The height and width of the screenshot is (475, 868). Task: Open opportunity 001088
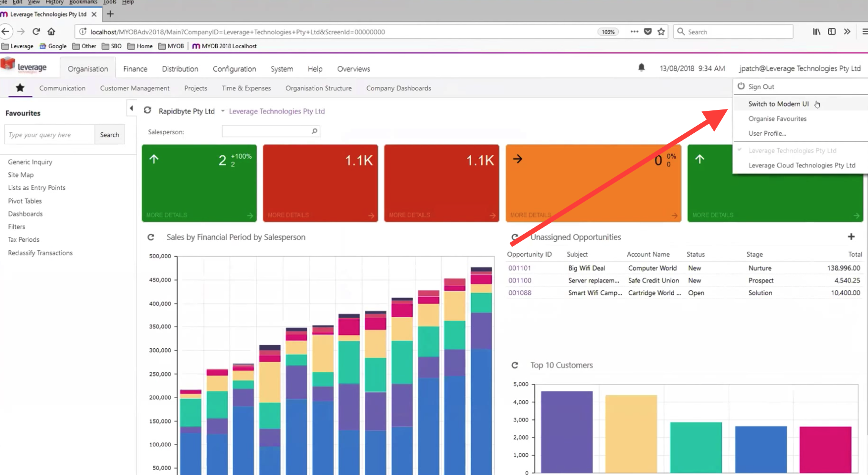click(x=519, y=293)
